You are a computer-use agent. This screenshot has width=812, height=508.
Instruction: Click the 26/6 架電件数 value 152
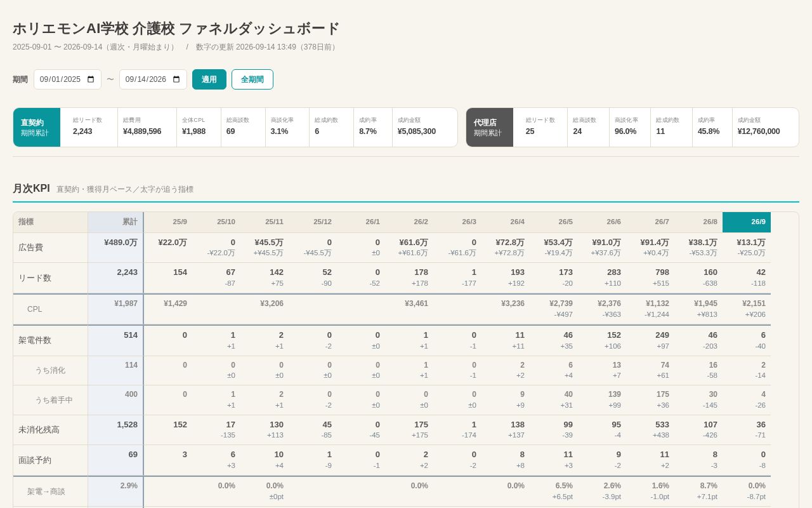click(x=613, y=335)
